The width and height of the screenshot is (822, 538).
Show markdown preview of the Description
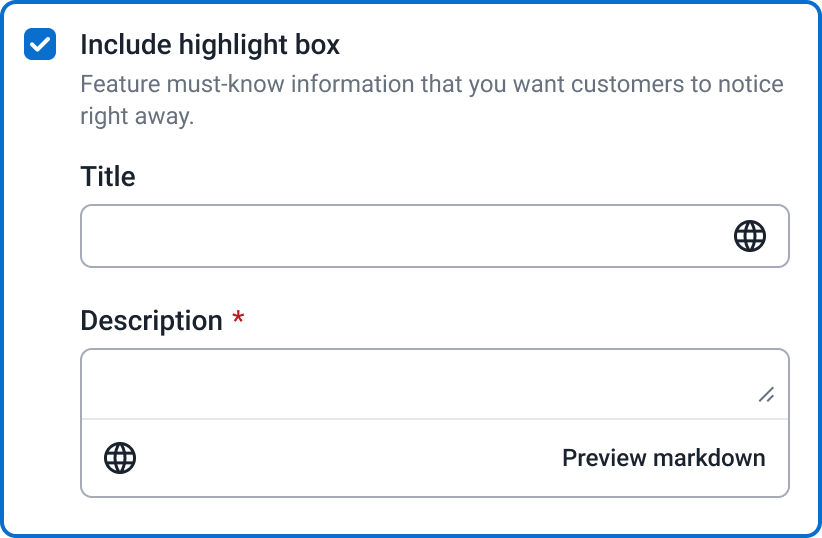coord(663,458)
